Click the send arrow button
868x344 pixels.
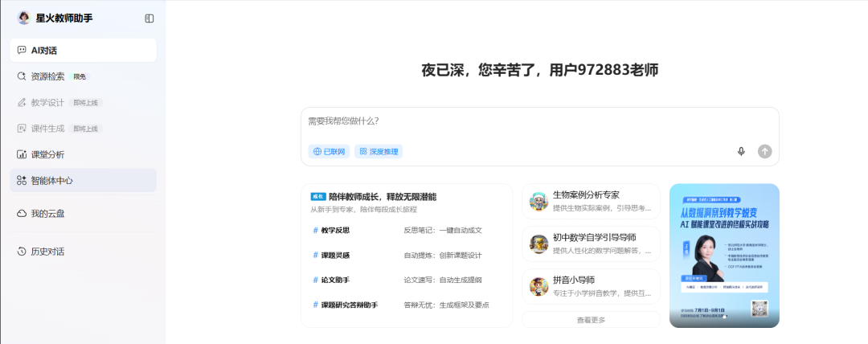pos(765,151)
